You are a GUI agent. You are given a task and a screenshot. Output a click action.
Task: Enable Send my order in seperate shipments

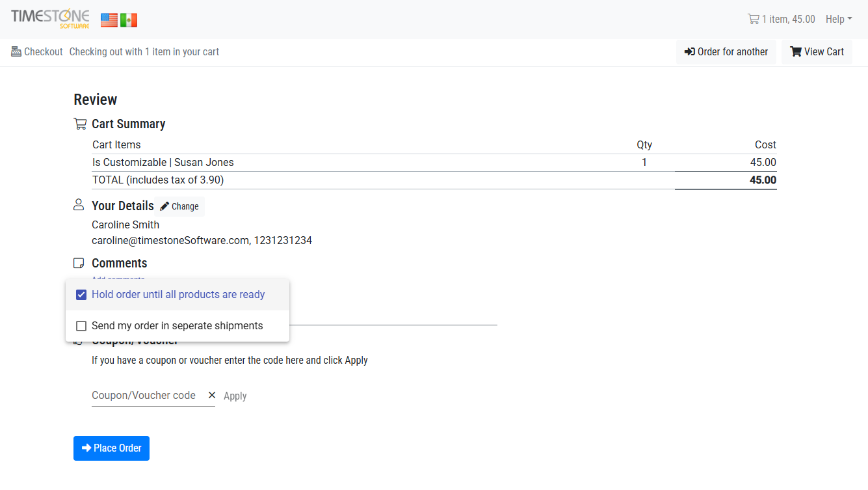tap(81, 325)
